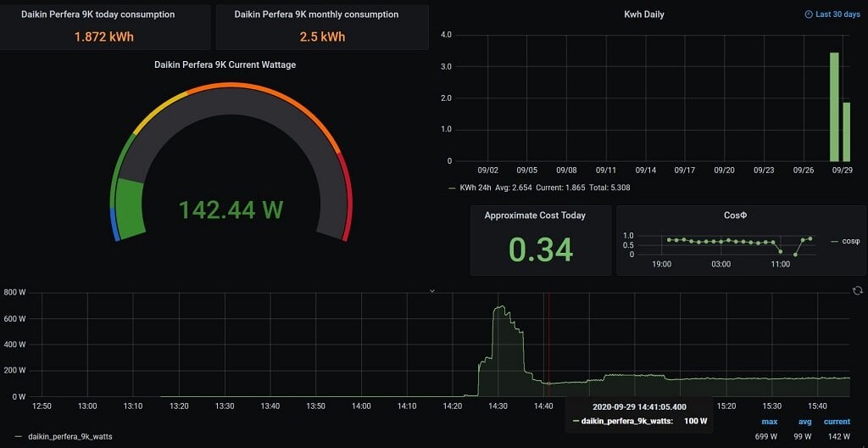Screen dimensions: 868x448
Task: Open the today consumption panel title
Action: pos(98,14)
